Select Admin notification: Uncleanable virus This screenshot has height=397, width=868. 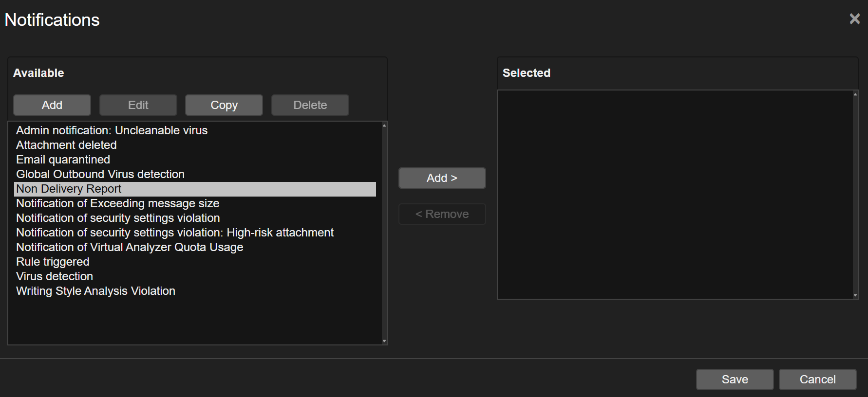[x=112, y=130]
